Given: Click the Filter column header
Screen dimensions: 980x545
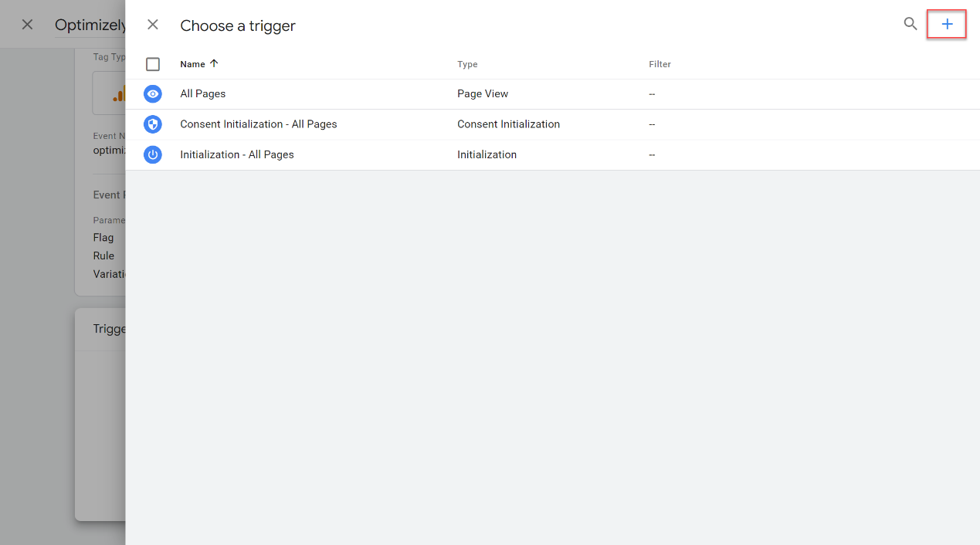Looking at the screenshot, I should (x=660, y=64).
